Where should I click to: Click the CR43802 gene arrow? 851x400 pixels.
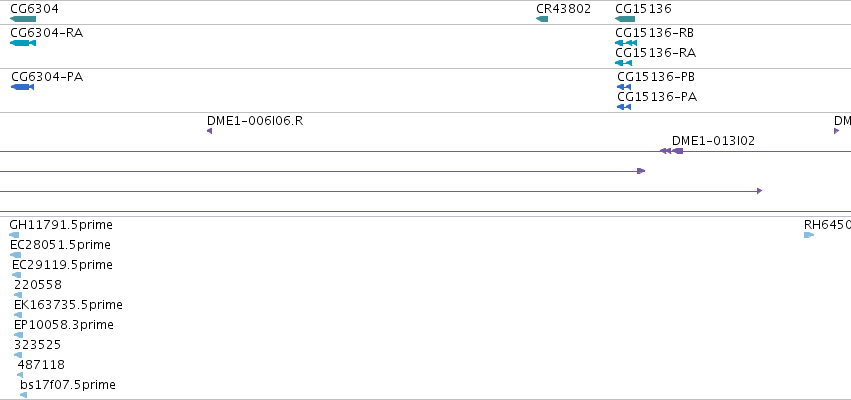(x=542, y=19)
